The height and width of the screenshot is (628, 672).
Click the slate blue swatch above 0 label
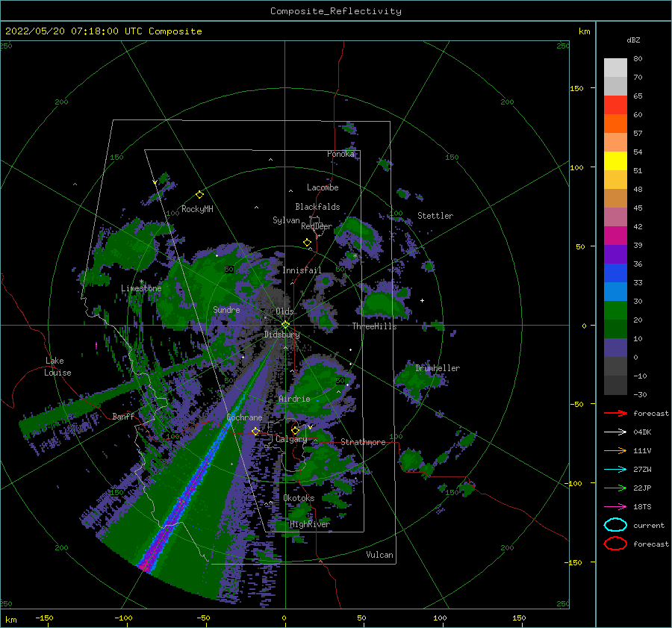coord(615,348)
